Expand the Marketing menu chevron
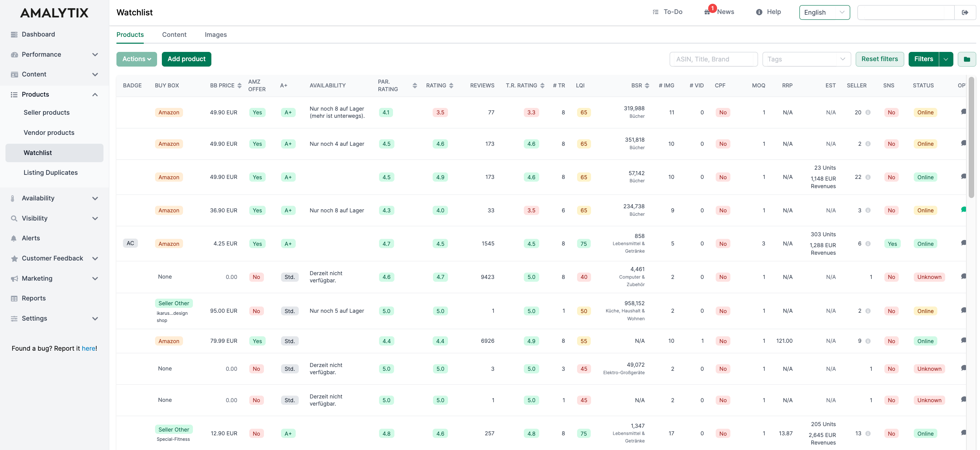980x450 pixels. tap(95, 279)
